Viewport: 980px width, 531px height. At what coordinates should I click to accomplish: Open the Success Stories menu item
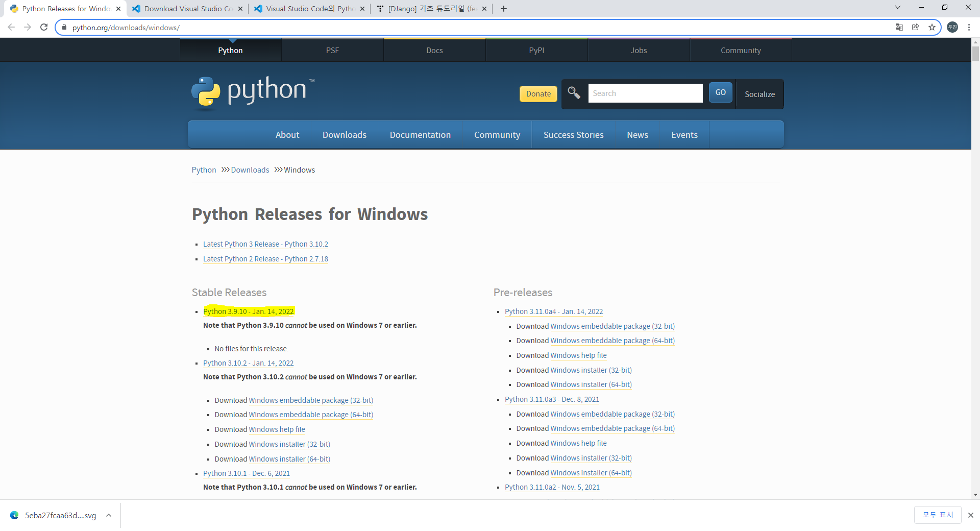point(573,135)
